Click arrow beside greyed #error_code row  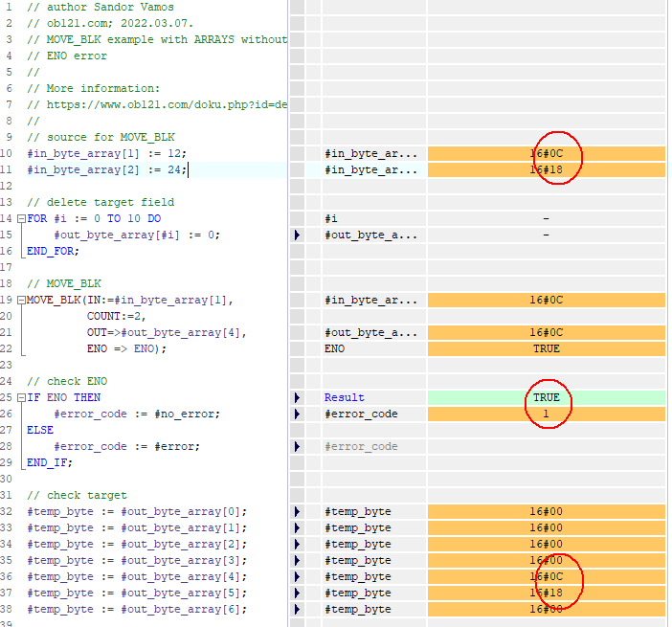(296, 446)
